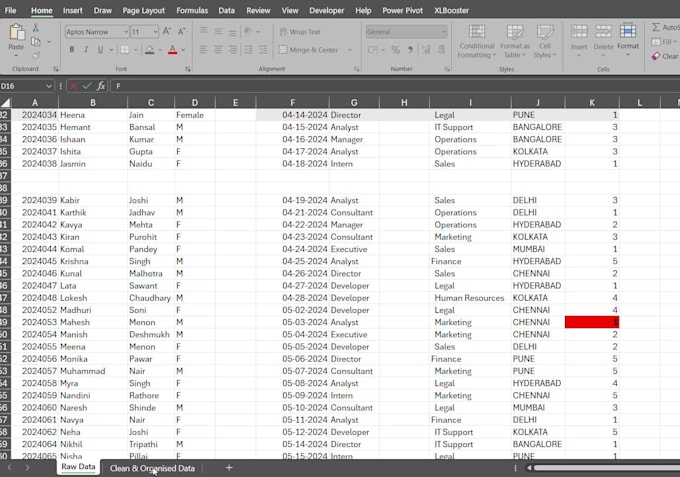
Task: Cut selection with the scissors icon
Action: 36,28
